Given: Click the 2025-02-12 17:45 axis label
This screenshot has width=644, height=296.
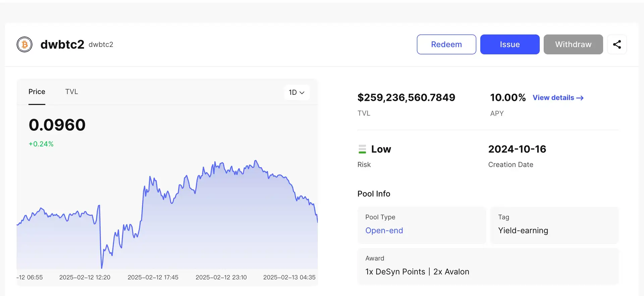Looking at the screenshot, I should [x=153, y=277].
